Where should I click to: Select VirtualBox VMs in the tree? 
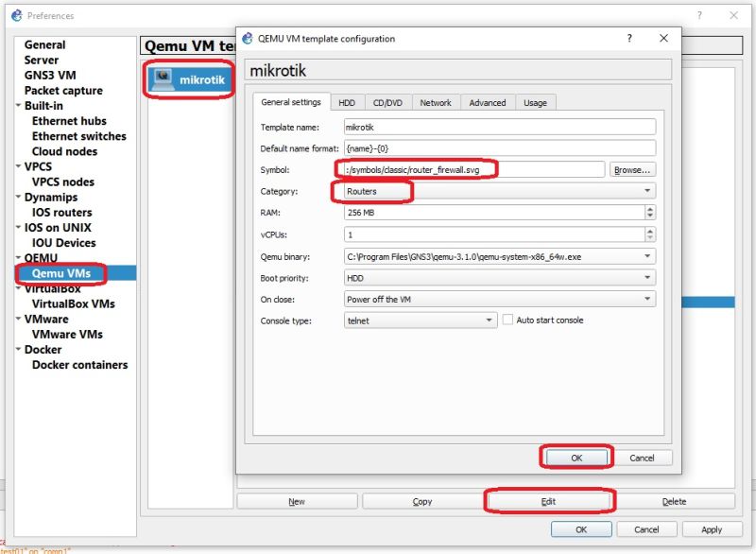pos(74,303)
